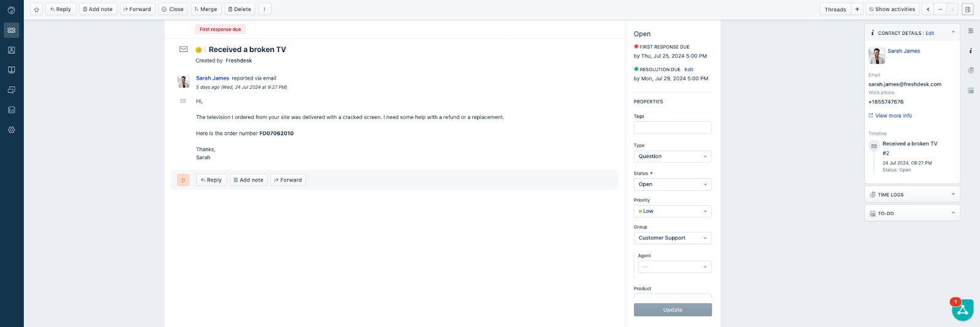Click Merge in the top toolbar
Viewport: 980px width, 327px height.
206,9
